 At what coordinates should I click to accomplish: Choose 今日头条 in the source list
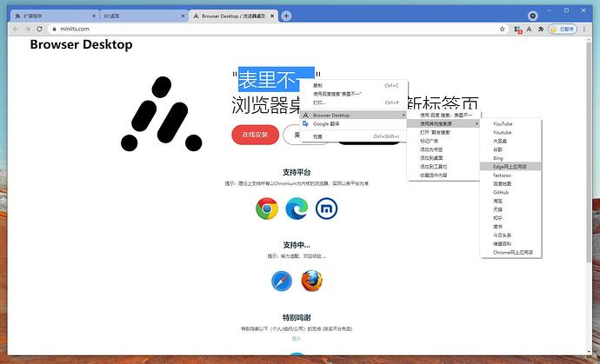point(510,235)
